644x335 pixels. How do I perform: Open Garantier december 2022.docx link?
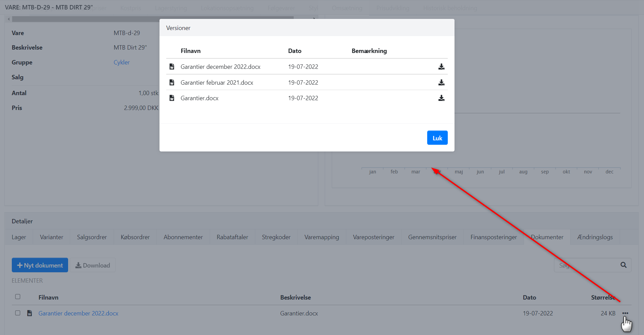click(x=78, y=313)
